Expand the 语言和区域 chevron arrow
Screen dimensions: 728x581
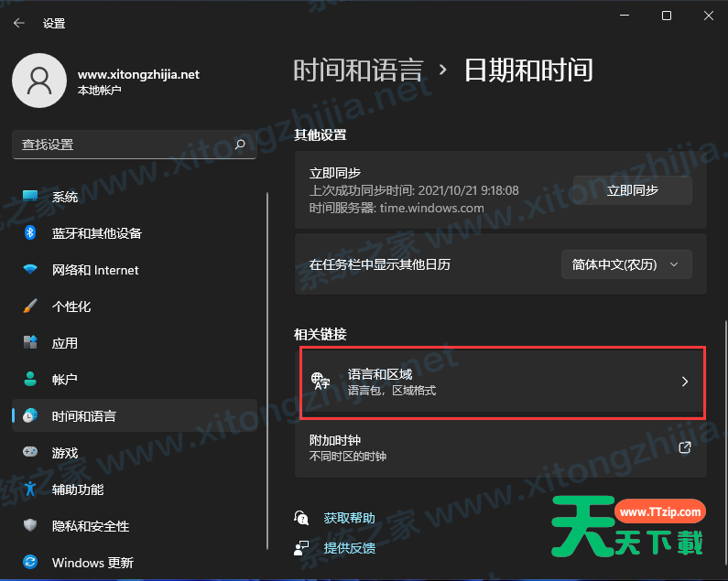pos(685,382)
